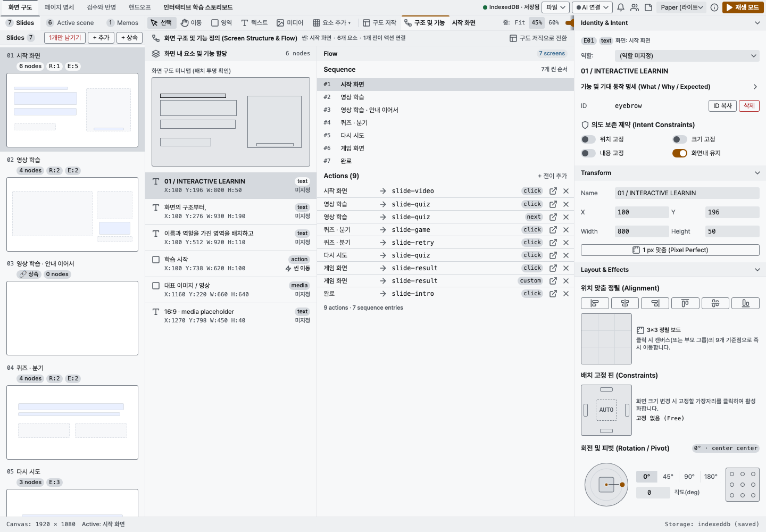Screen dimensions: 766x532
Task: Align elements to top edge
Action: 685,303
